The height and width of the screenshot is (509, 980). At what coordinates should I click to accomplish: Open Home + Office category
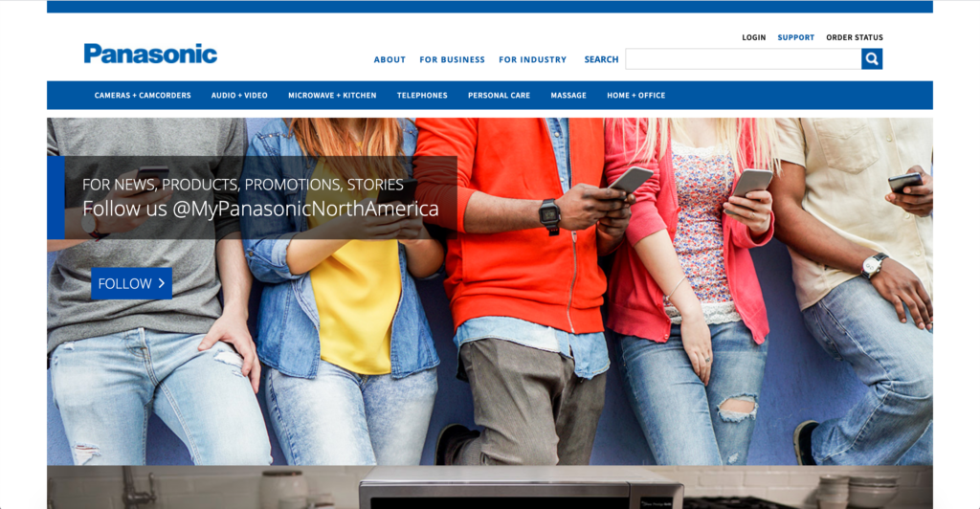(x=635, y=96)
